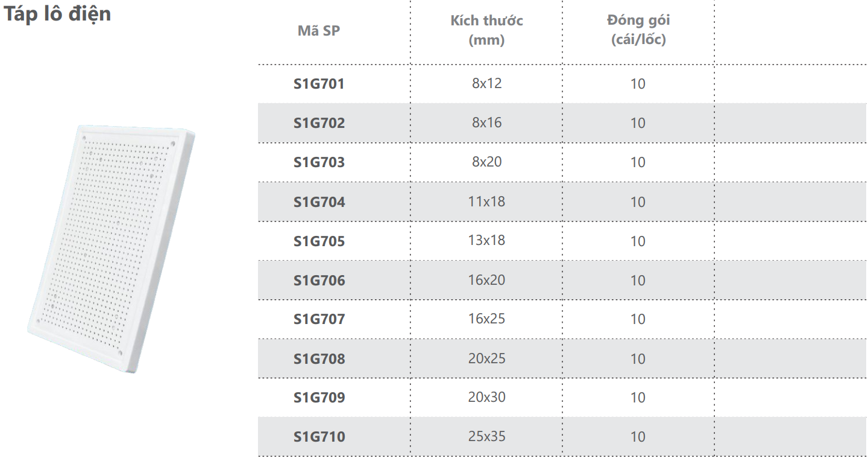This screenshot has height=464, width=868.
Task: Click the 11x18 size cell
Action: 486,202
